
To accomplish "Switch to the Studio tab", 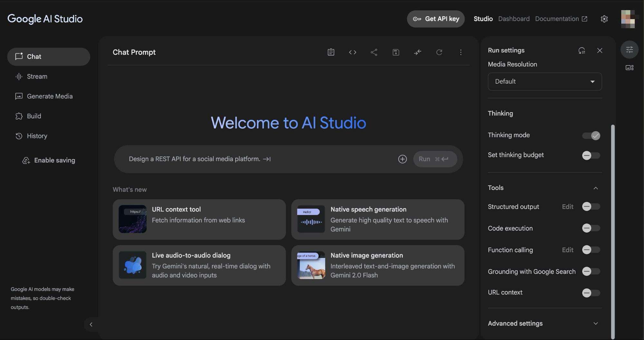I will tap(483, 19).
